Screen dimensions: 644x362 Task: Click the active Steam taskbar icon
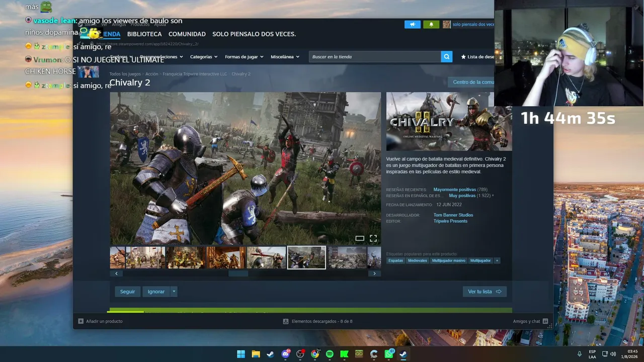pos(403,354)
